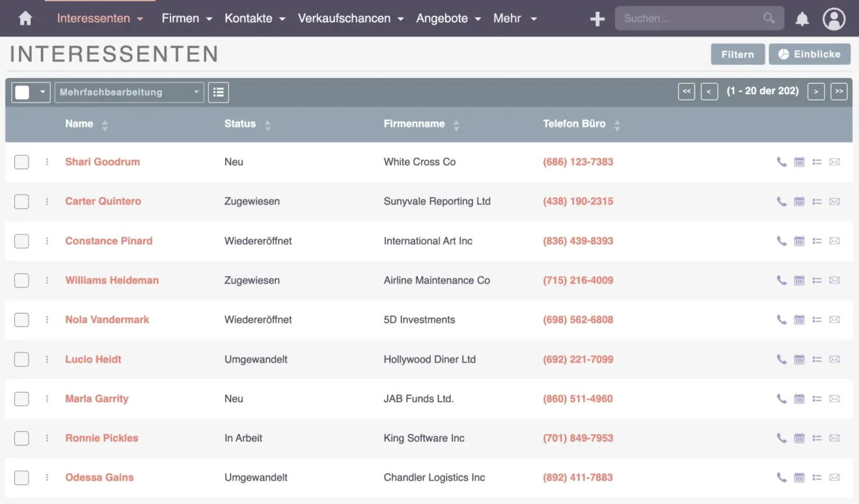
Task: Open the list view settings icon next to Mehrfachbearbeitung
Action: 218,92
